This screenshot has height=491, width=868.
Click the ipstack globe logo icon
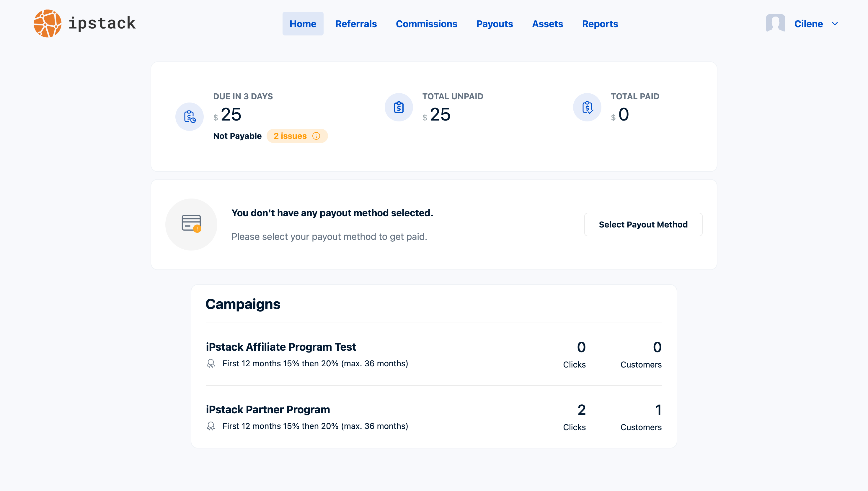click(x=48, y=23)
